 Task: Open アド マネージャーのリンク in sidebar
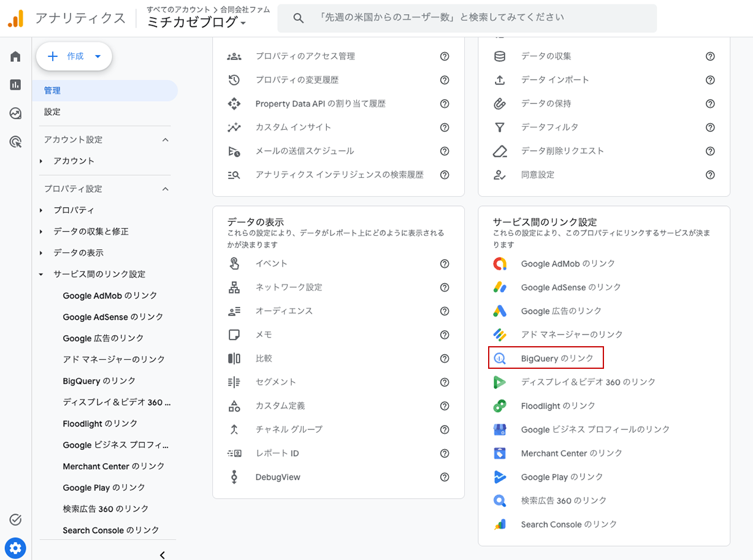113,360
